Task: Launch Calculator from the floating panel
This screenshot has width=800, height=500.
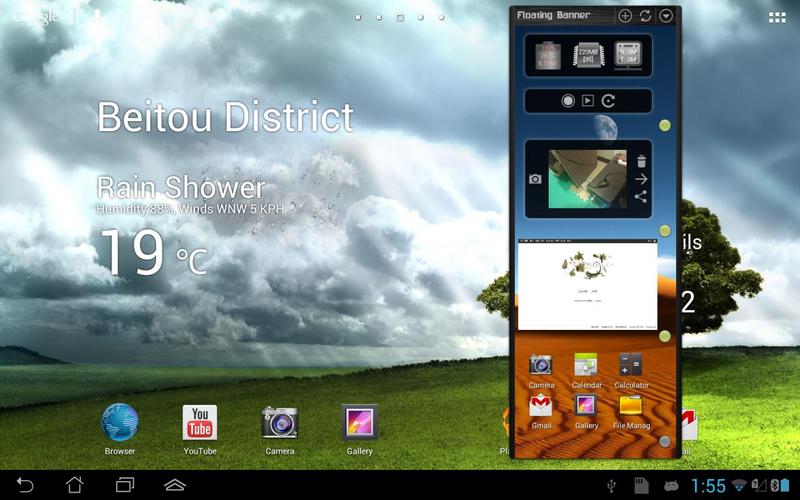Action: (x=631, y=369)
